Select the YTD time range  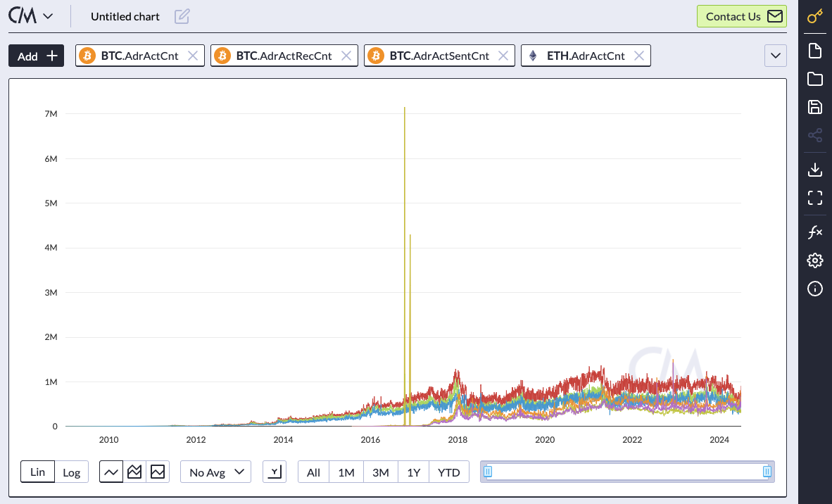point(449,472)
